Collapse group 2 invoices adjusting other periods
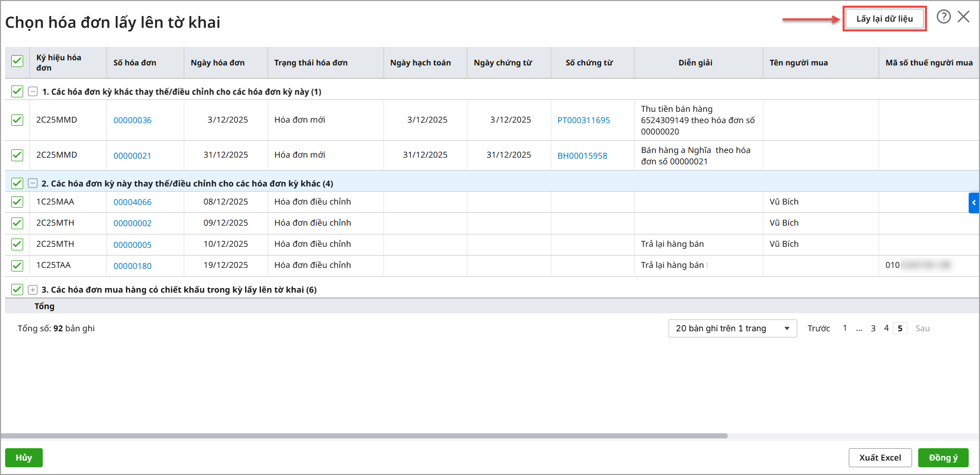 [x=33, y=183]
